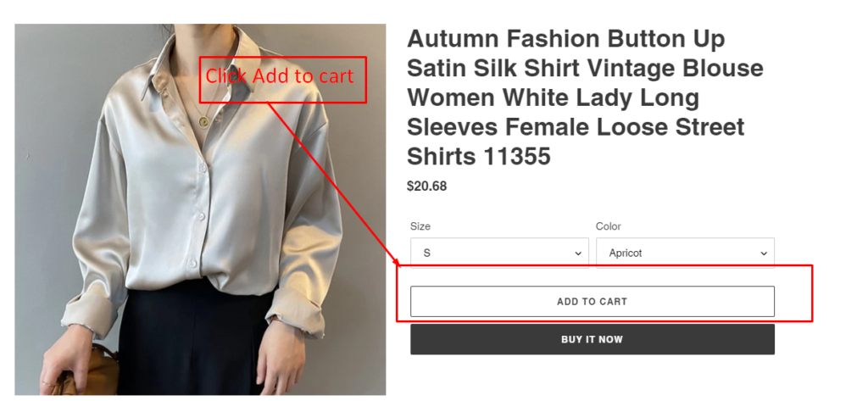Click the chevron arrow in Size selector
Image resolution: width=868 pixels, height=401 pixels.
click(578, 253)
